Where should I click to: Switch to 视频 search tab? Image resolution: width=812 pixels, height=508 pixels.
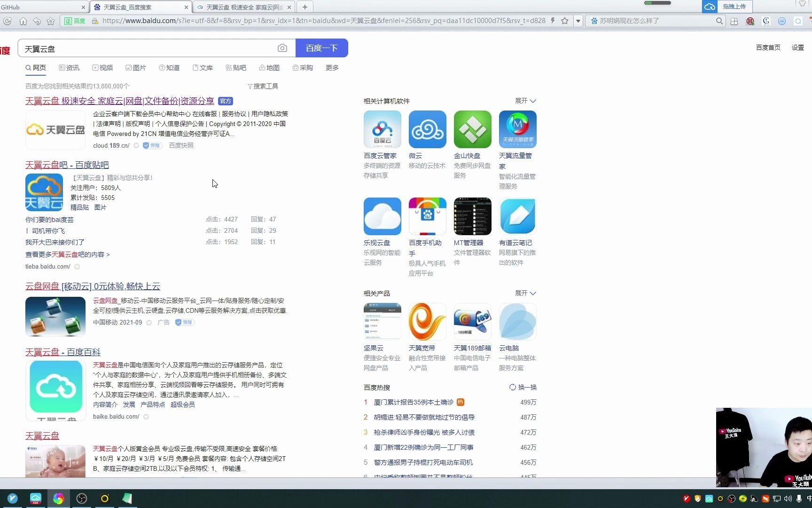(102, 68)
